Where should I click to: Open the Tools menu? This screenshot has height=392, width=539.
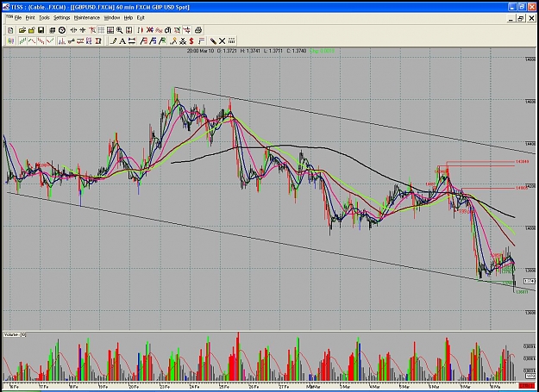[x=44, y=17]
